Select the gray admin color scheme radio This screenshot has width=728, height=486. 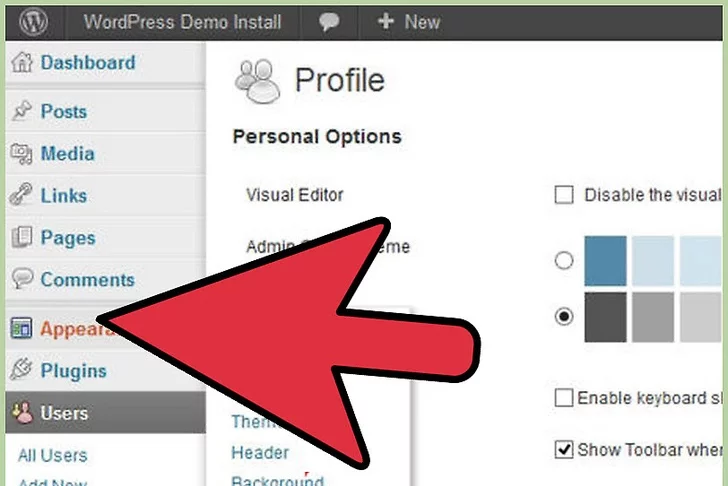[x=564, y=316]
